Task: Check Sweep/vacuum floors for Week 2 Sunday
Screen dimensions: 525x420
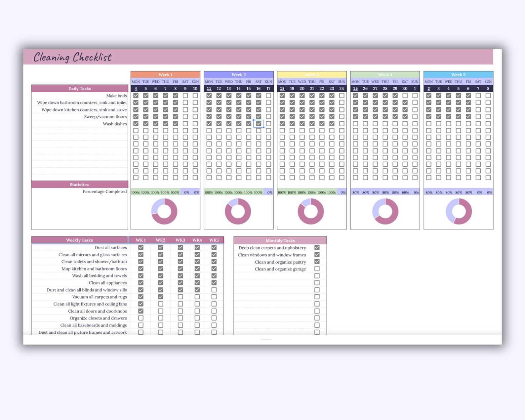Action: (268, 117)
